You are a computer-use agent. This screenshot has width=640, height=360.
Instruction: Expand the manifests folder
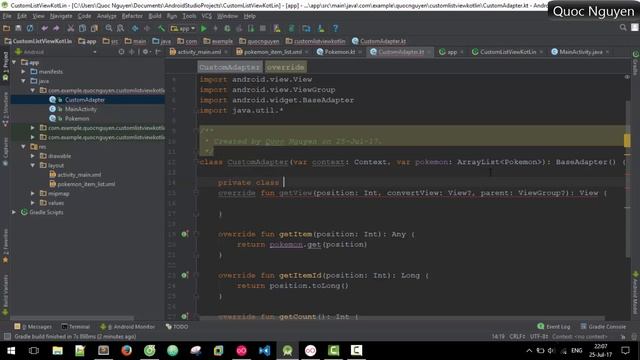click(24, 71)
